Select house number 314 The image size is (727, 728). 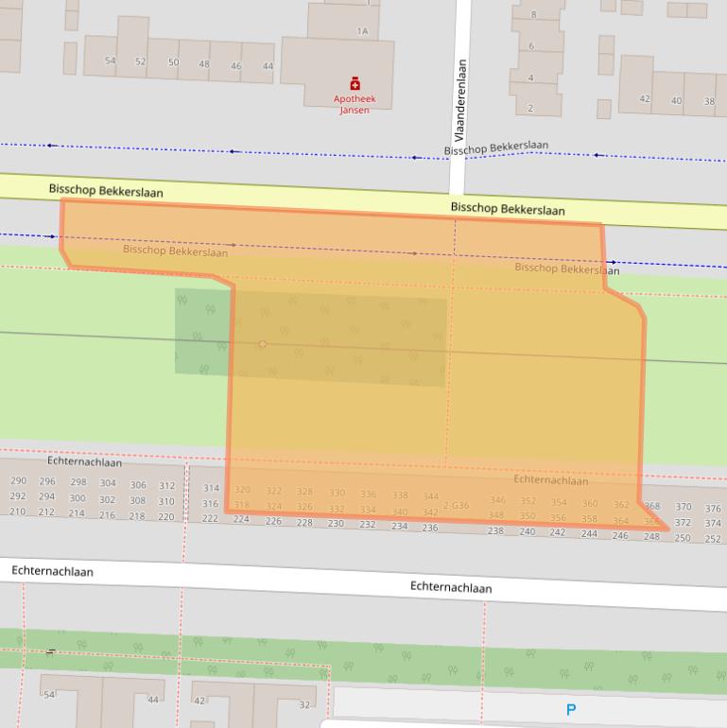pyautogui.click(x=211, y=489)
